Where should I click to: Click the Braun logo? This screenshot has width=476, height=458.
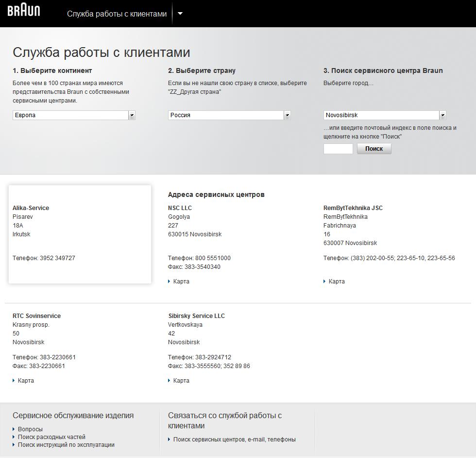tap(24, 11)
